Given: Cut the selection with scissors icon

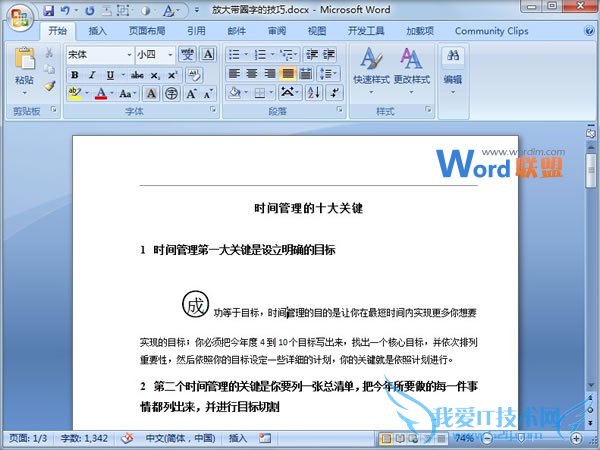Looking at the screenshot, I should [x=49, y=53].
